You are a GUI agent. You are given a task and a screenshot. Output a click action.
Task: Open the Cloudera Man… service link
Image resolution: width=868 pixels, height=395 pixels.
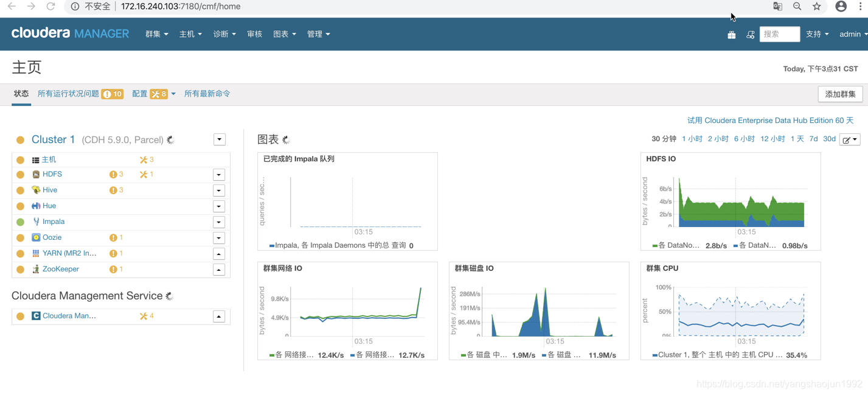[69, 316]
